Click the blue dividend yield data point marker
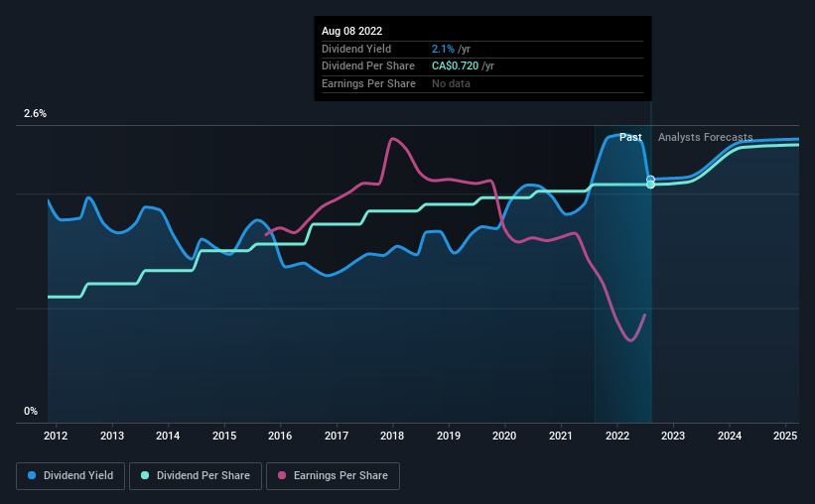The image size is (815, 504). click(650, 180)
